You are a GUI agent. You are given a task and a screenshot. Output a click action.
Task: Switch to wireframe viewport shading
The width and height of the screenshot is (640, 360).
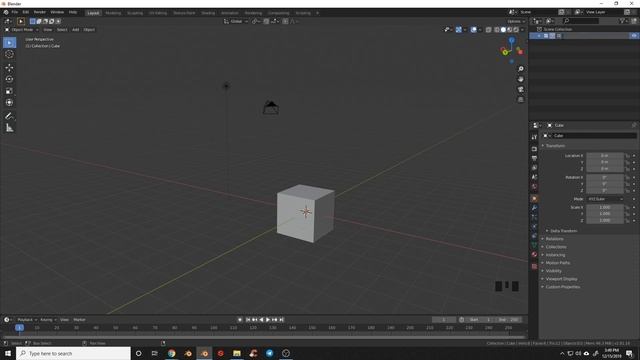tap(497, 29)
